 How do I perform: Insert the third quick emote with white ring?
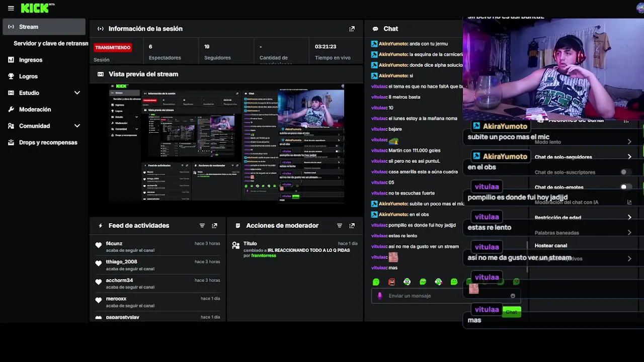pos(407,282)
